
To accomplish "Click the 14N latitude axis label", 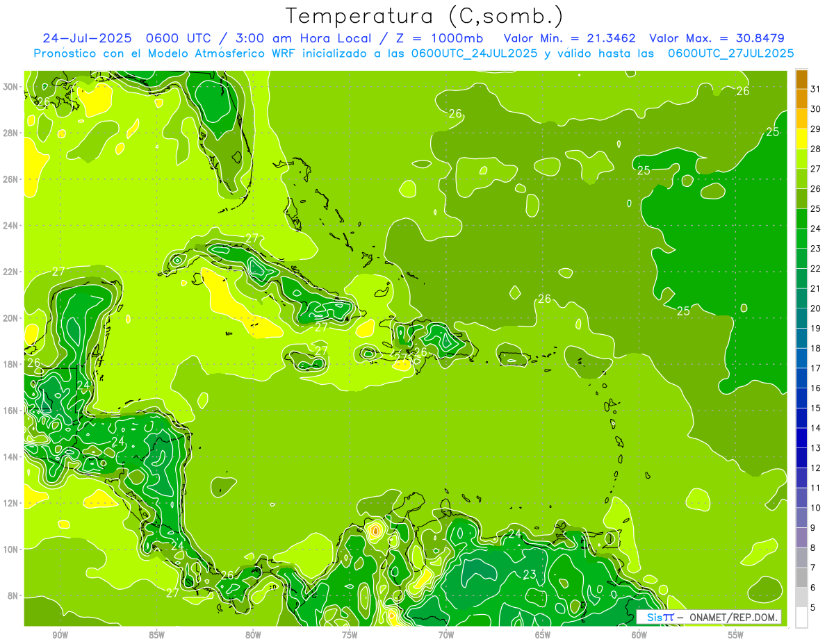I will [12, 456].
